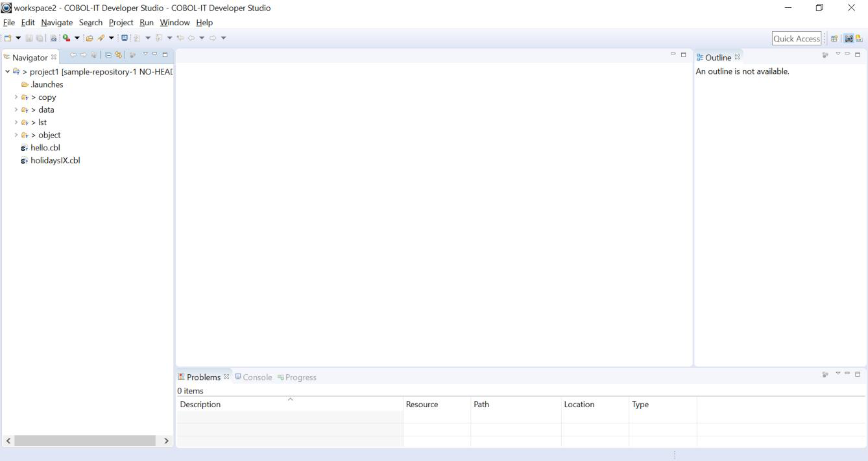This screenshot has height=461, width=868.
Task: Toggle Link with Editor in Navigator
Action: 118,56
